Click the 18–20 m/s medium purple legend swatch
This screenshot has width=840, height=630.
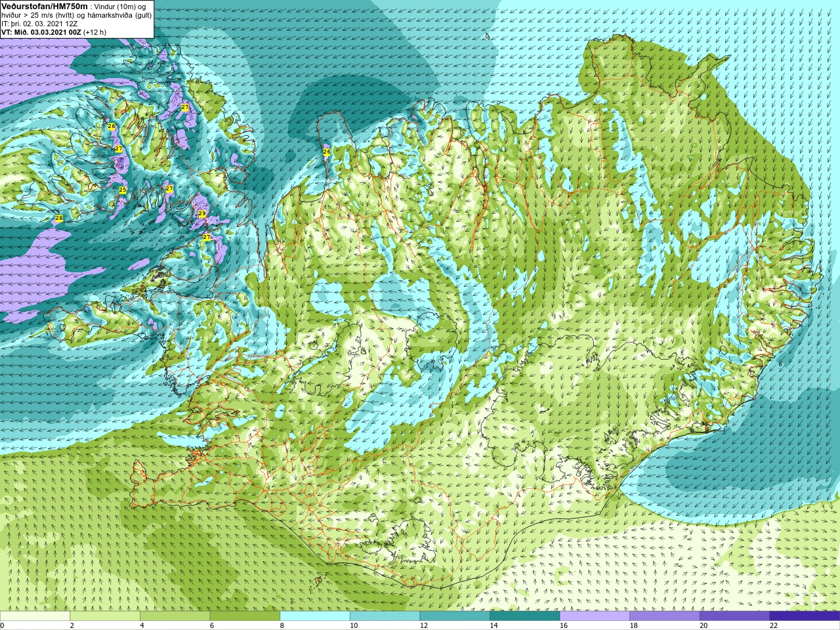(x=665, y=616)
